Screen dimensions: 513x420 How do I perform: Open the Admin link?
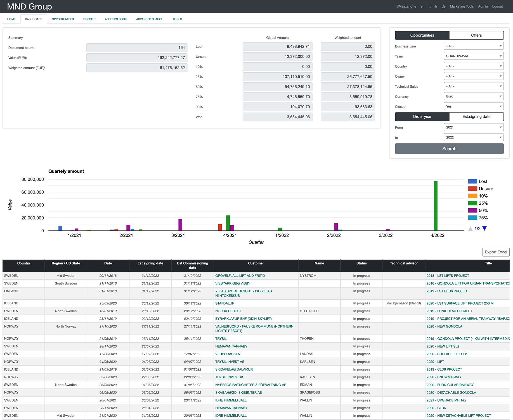coord(483,6)
